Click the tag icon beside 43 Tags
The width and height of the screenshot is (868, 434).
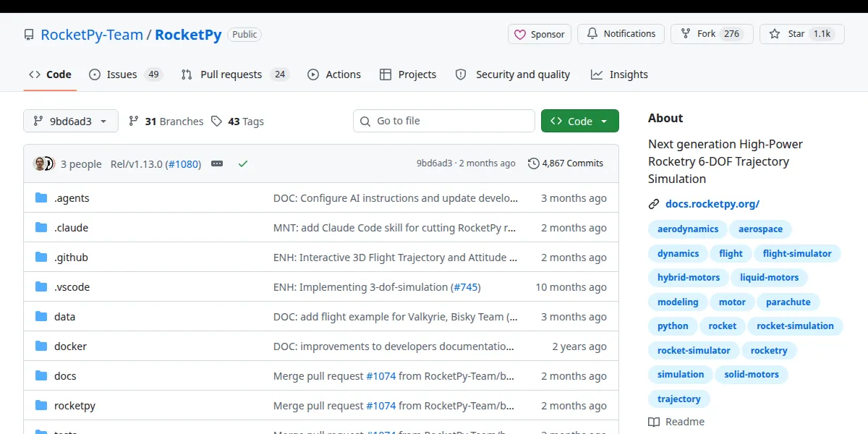(x=216, y=122)
